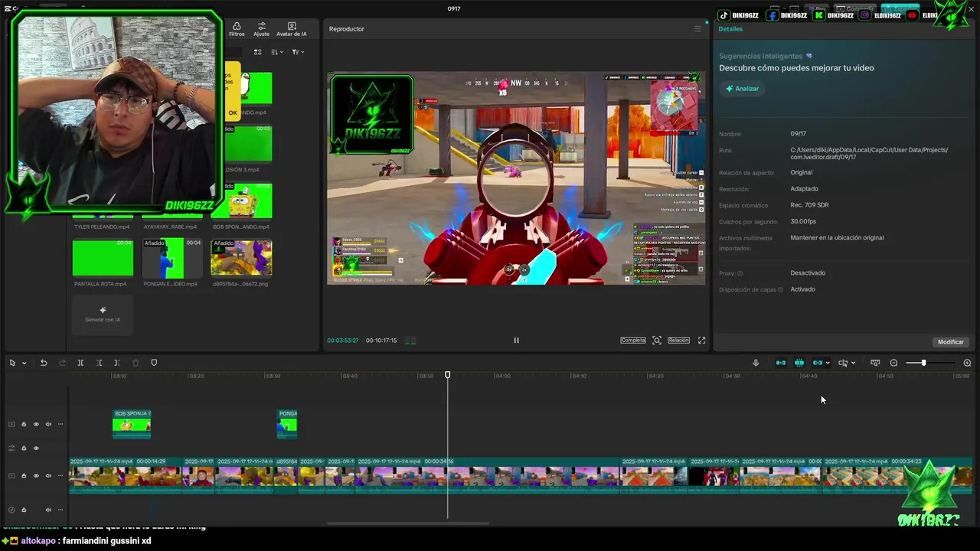This screenshot has height=551, width=980.
Task: Choose the timeline select cursor tool
Action: pyautogui.click(x=12, y=363)
